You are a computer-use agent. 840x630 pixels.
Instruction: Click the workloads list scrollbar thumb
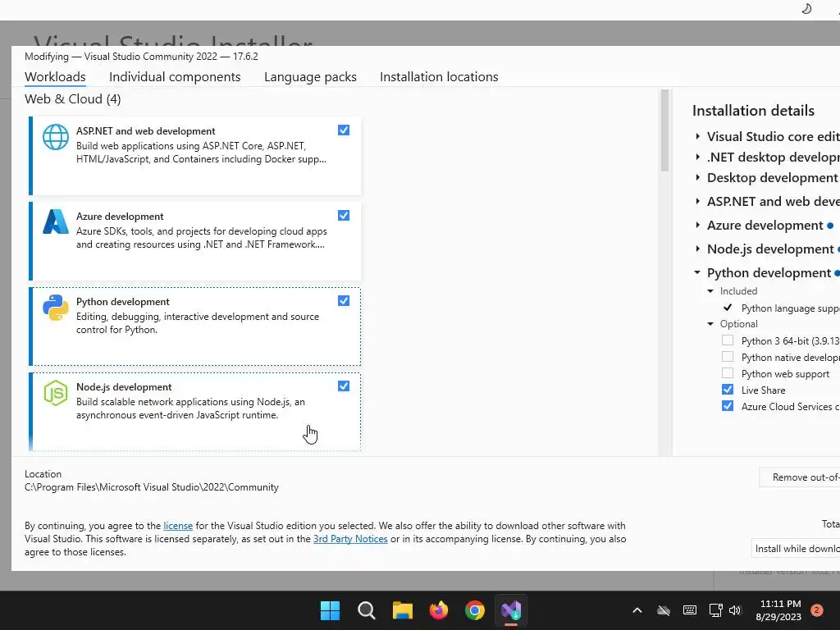(x=664, y=130)
